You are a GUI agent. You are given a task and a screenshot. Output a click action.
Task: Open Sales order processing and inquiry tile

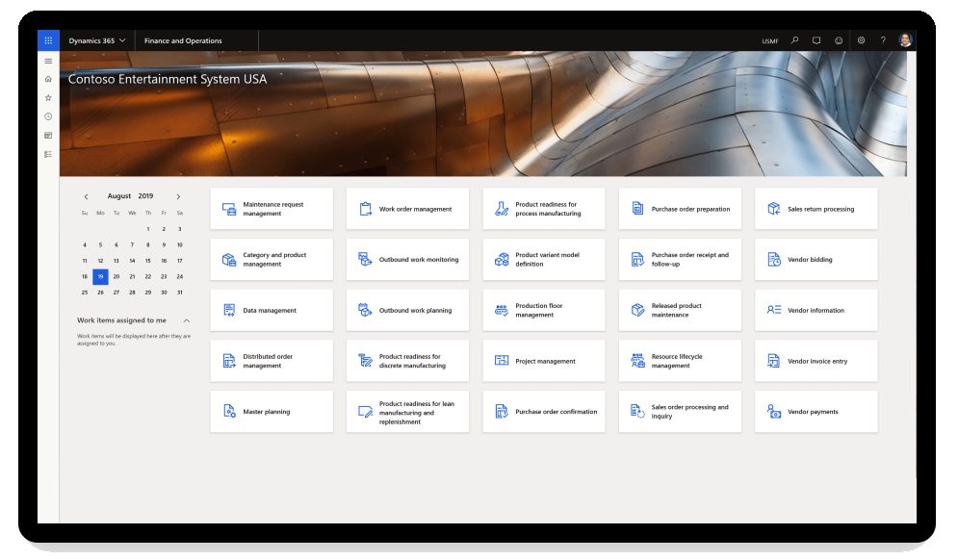pyautogui.click(x=680, y=412)
